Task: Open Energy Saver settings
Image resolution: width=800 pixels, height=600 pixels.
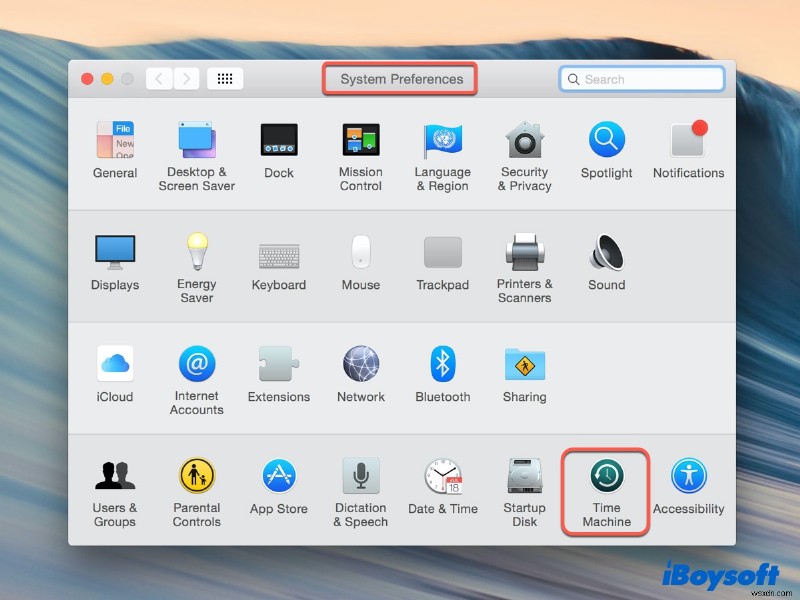Action: 196,262
